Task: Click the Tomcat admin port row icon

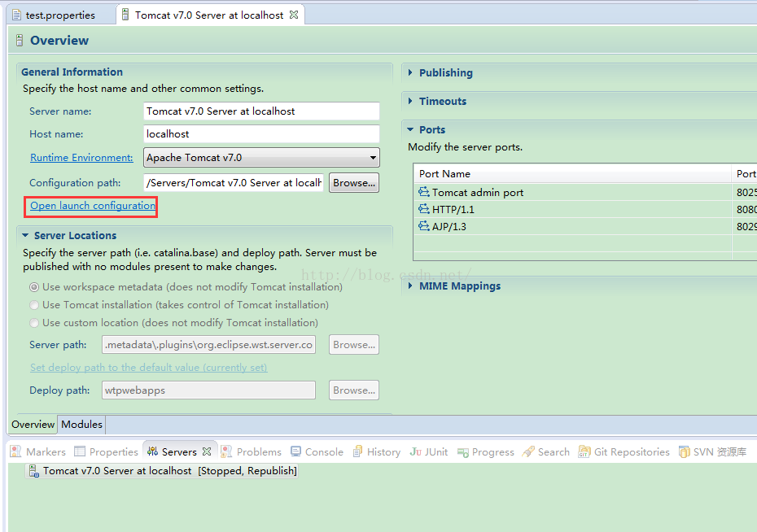Action: [424, 192]
